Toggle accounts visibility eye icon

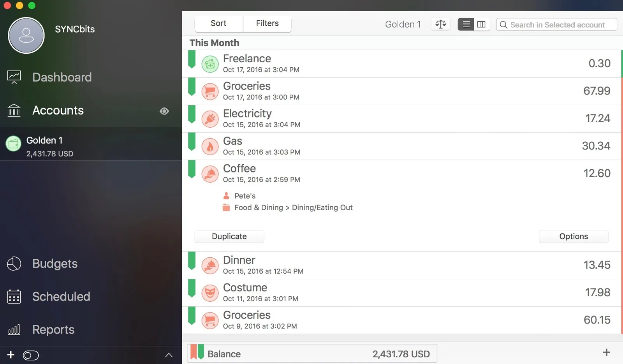tap(164, 111)
